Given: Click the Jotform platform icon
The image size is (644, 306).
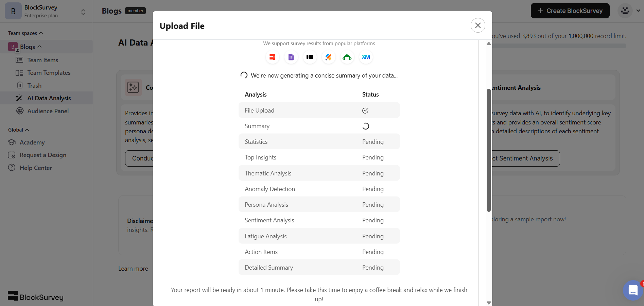Looking at the screenshot, I should pos(328,57).
